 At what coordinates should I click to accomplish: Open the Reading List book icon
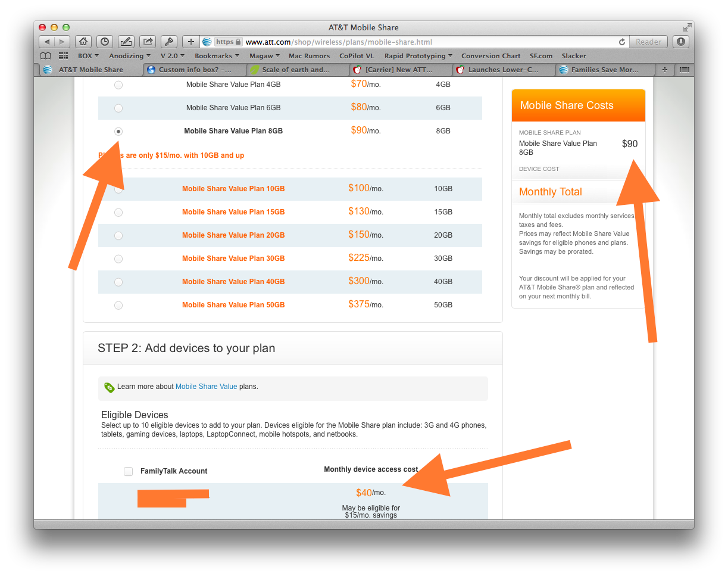tap(45, 56)
